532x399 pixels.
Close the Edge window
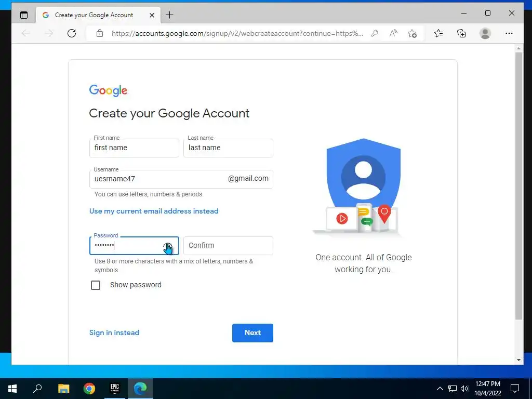(512, 13)
